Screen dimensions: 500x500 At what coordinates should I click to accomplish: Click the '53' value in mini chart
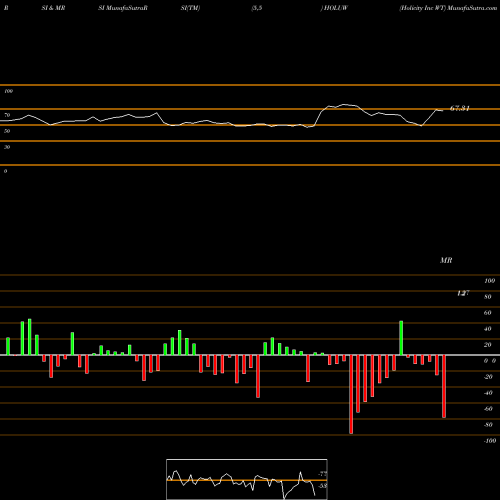[322, 486]
